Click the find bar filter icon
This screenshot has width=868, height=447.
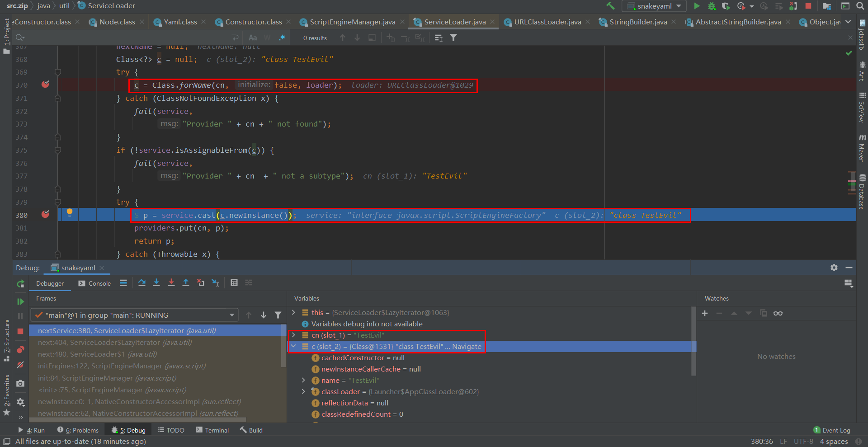[453, 38]
